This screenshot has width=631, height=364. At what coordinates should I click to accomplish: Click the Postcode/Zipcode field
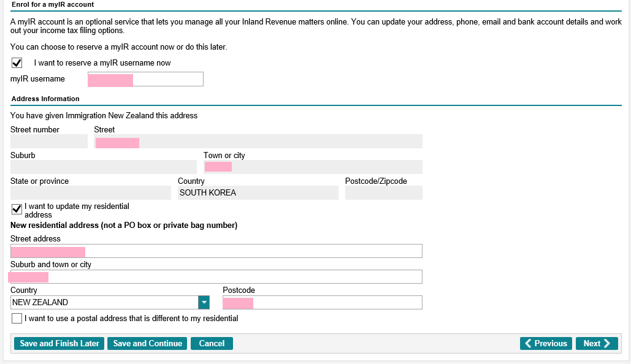383,193
